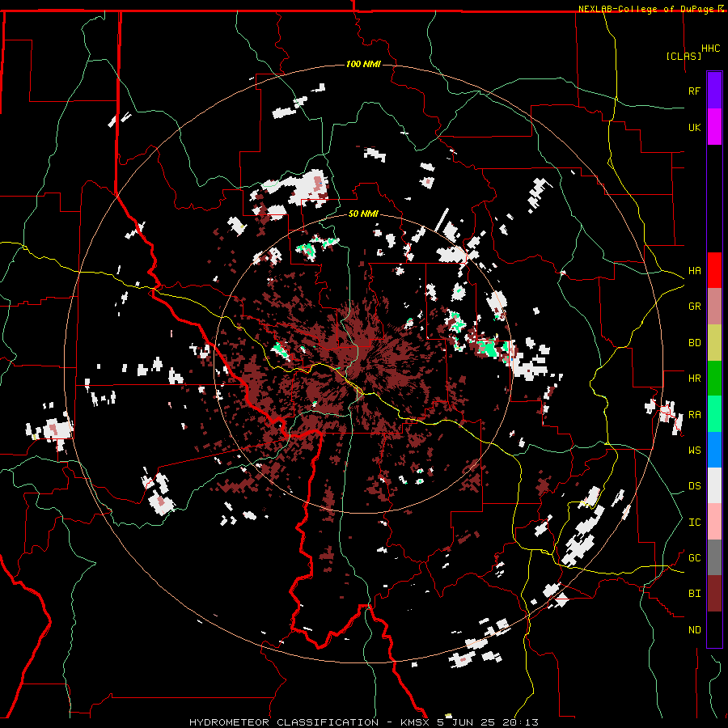Click the WS legend label
728x728 pixels.
694,451
